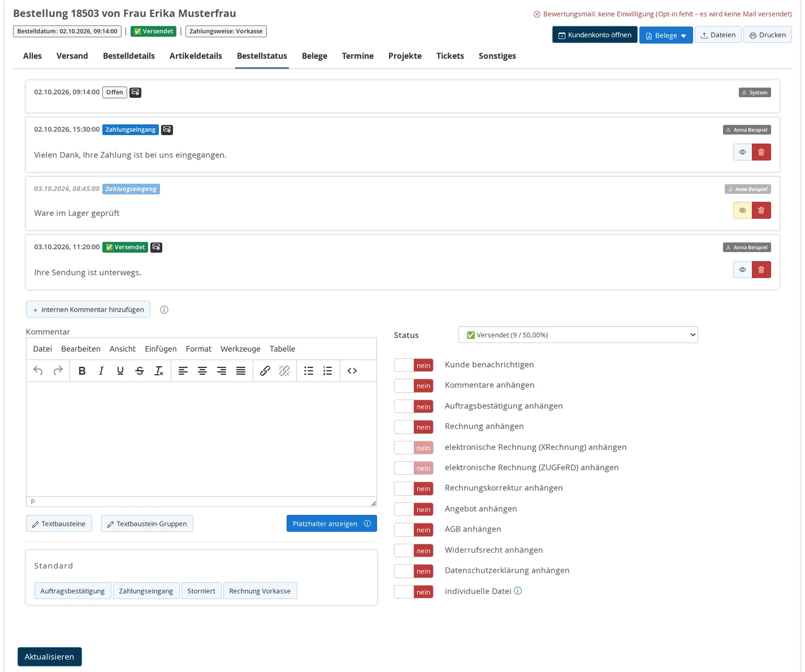Center-align text in comment editor
Viewport: 805px width, 672px height.
point(202,371)
